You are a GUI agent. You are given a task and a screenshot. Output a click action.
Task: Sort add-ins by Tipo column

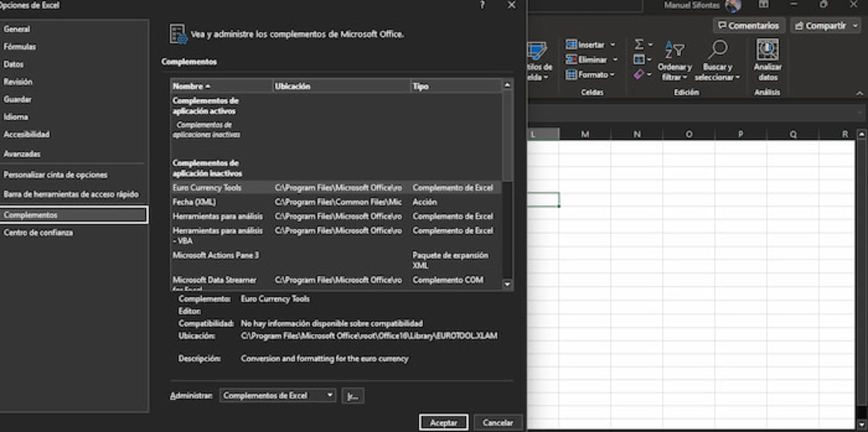pos(456,86)
